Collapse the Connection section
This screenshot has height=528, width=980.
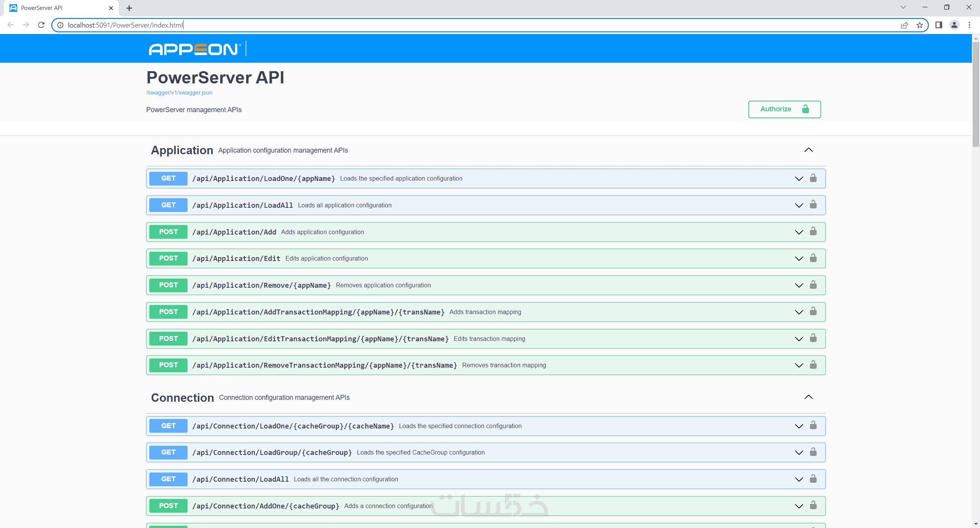[808, 397]
